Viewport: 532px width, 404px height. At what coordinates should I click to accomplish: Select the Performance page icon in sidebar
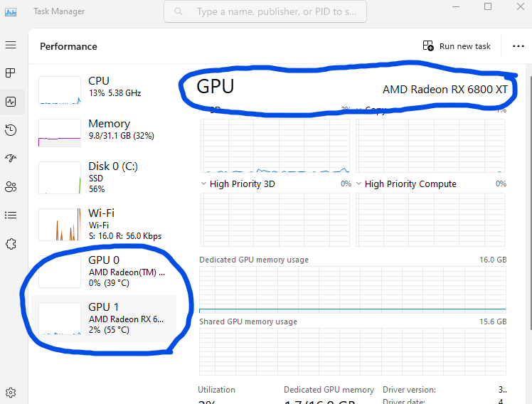pos(11,102)
